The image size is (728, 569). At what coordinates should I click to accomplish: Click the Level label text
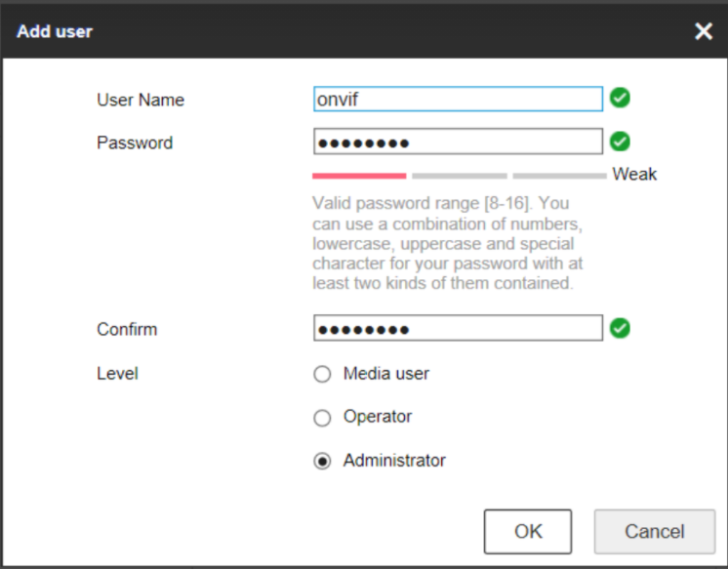[117, 374]
